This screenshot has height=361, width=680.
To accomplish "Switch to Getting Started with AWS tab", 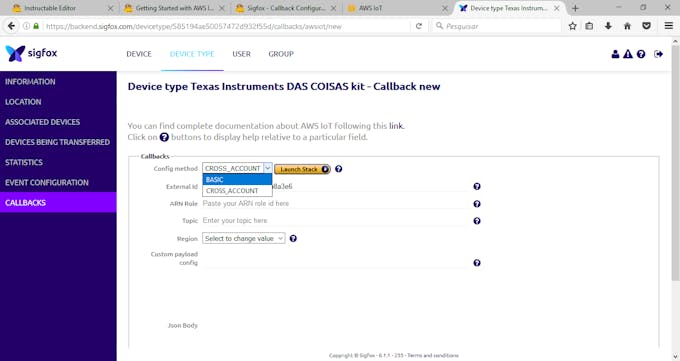I will click(x=173, y=8).
